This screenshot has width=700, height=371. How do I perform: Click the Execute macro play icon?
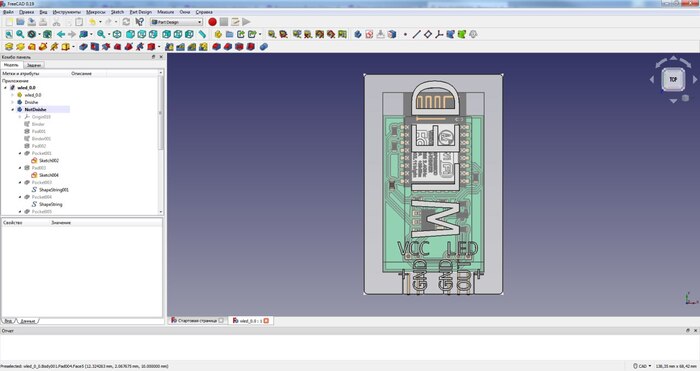click(x=246, y=22)
